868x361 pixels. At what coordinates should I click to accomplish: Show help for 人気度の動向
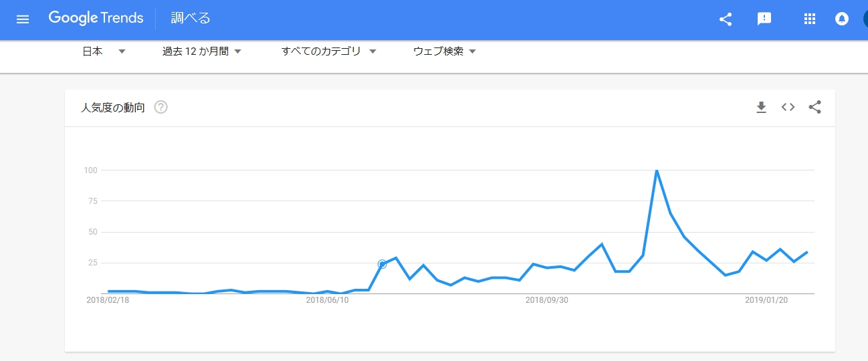[x=160, y=107]
